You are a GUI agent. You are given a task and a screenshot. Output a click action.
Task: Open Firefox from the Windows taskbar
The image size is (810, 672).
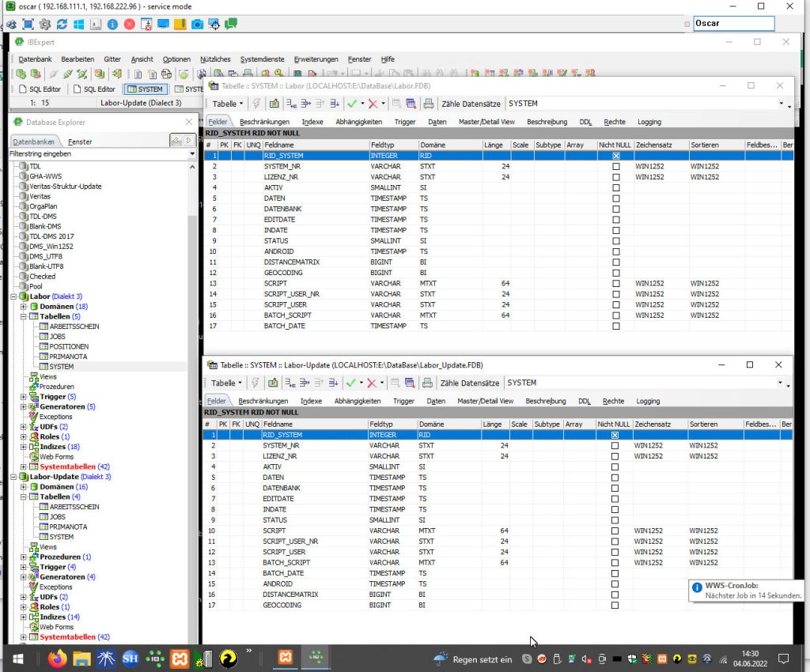point(57,659)
